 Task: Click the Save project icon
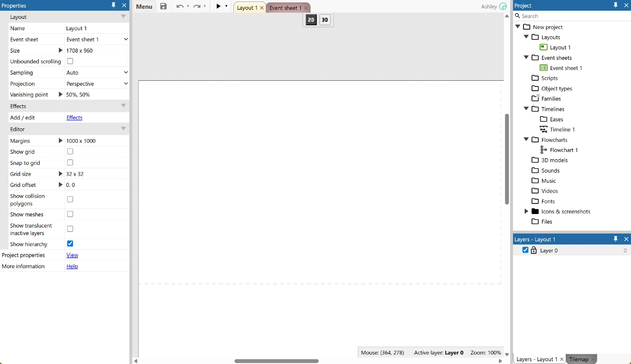[163, 6]
